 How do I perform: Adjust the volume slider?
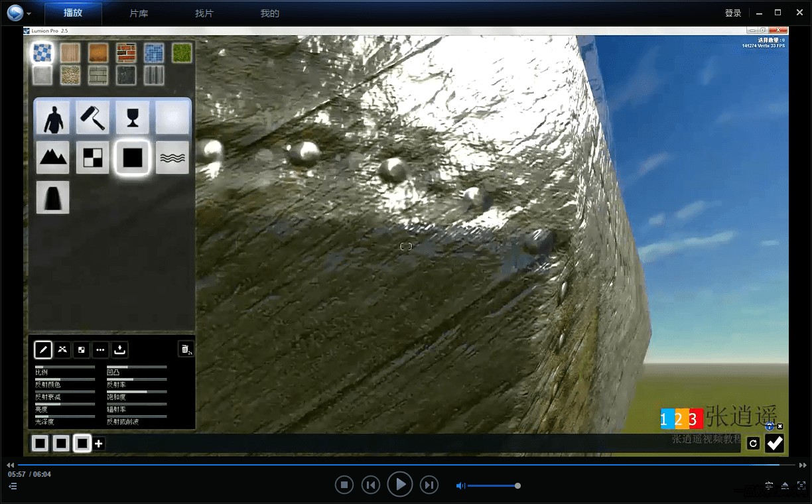coord(493,486)
